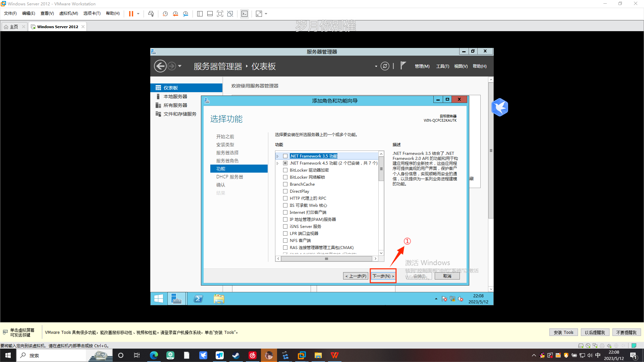Click the revert to snapshot icon

tap(175, 14)
